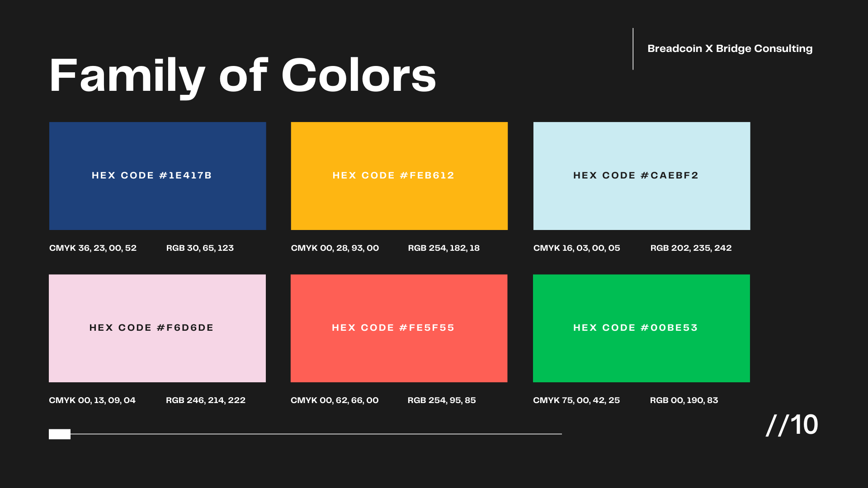Select the yellow #FEB612 color block

[399, 203]
